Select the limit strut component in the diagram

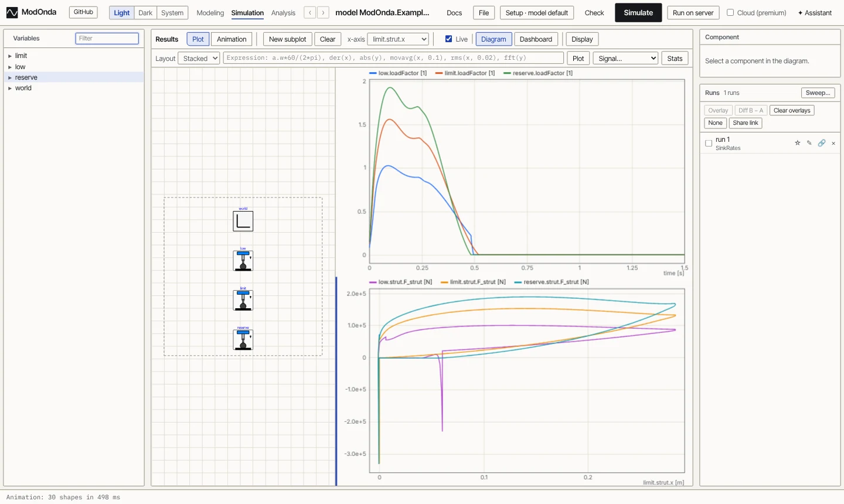tap(243, 300)
